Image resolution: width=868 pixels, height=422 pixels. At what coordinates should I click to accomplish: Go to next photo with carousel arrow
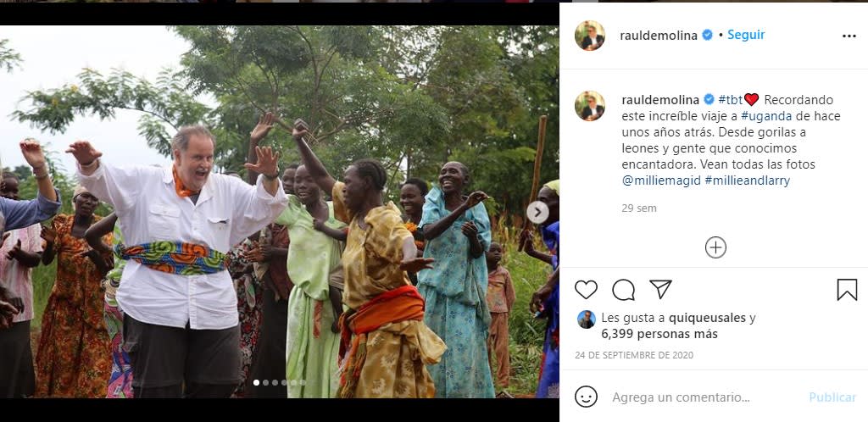pos(537,212)
